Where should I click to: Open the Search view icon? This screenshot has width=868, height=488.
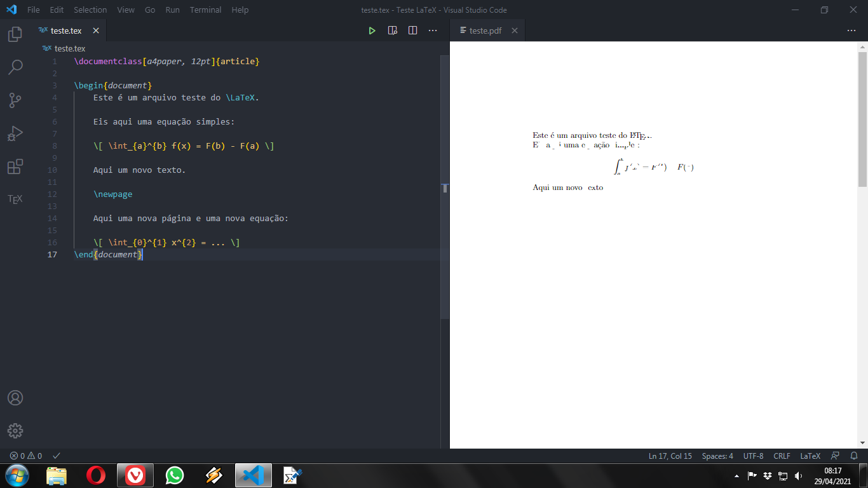coord(15,67)
